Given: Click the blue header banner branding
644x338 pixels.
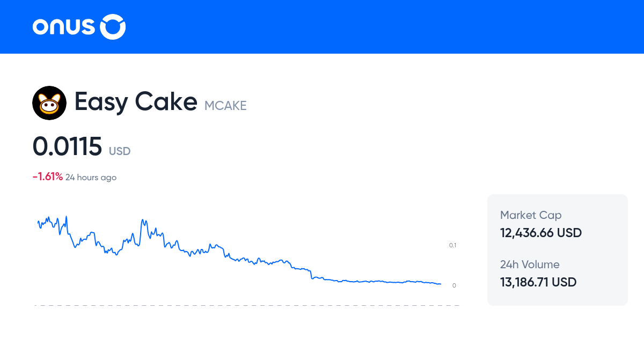Looking at the screenshot, I should 78,26.
